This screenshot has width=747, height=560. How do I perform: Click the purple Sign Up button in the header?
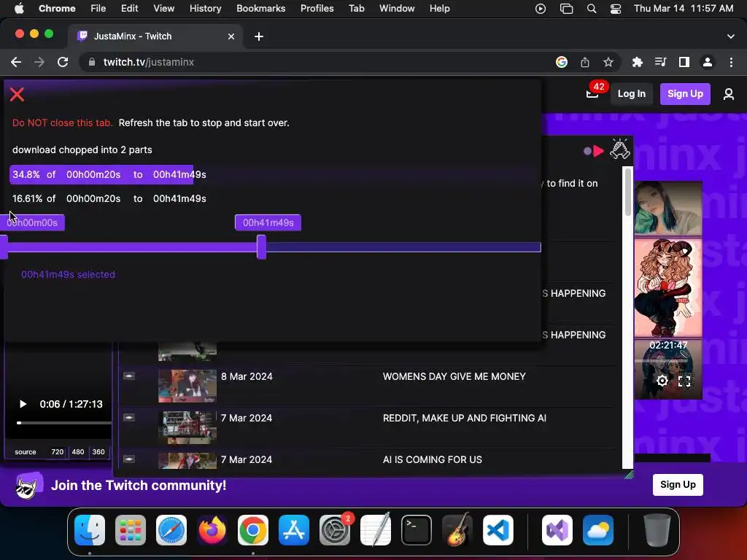point(685,94)
